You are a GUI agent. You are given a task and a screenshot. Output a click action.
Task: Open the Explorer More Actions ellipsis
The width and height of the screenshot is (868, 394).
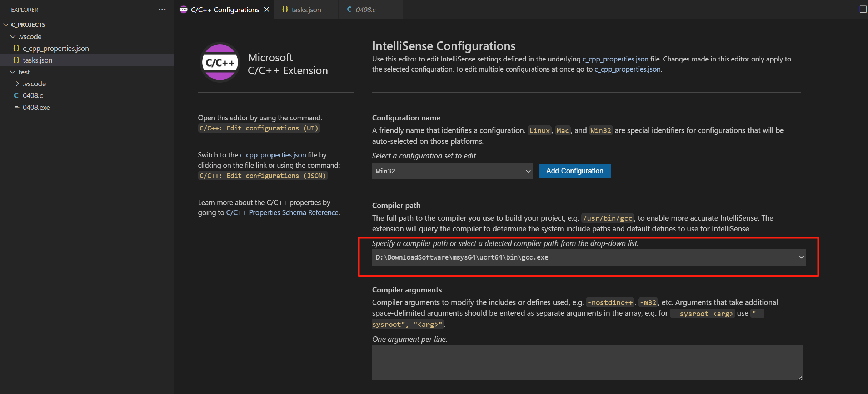click(x=162, y=9)
